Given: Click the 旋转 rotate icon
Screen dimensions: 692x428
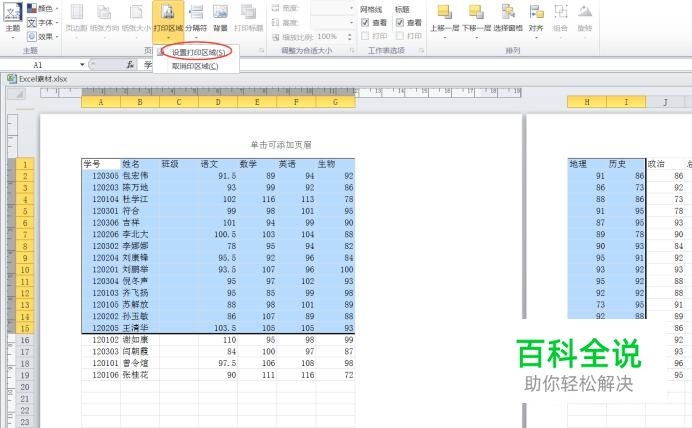Looking at the screenshot, I should coord(585,12).
